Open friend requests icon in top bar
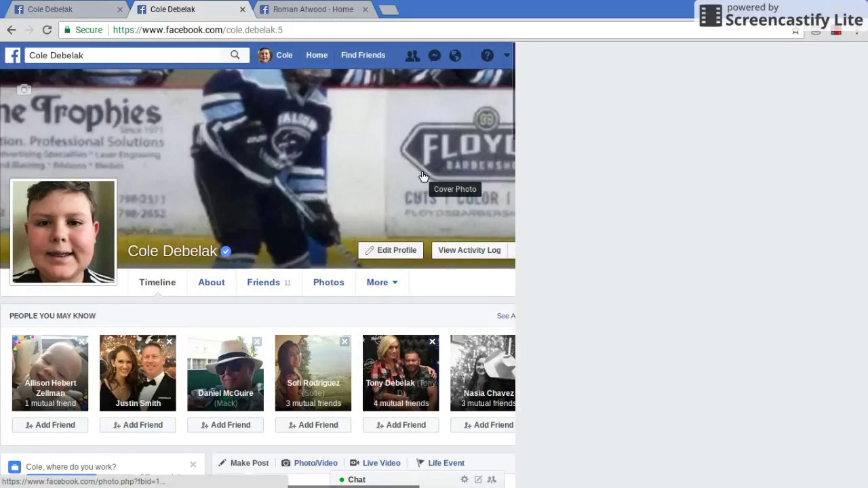868x488 pixels. click(x=412, y=56)
